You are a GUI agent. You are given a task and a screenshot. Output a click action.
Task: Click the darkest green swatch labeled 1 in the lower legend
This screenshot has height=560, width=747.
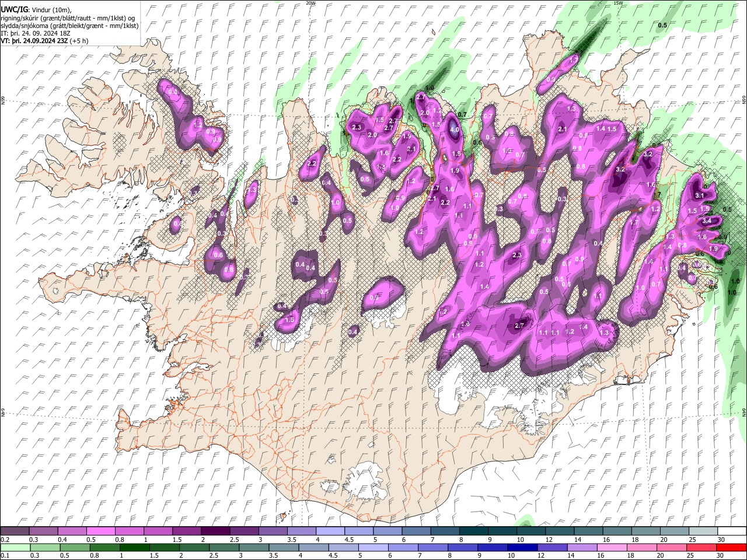pyautogui.click(x=135, y=548)
